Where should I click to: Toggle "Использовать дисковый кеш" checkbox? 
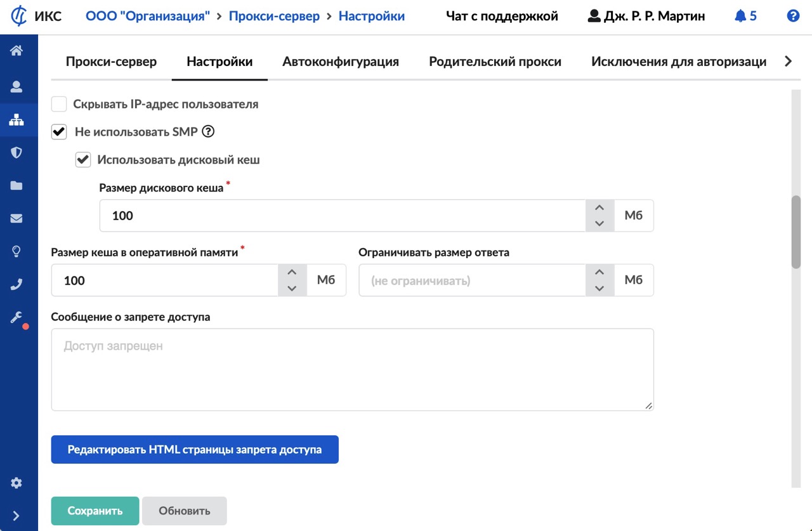[83, 160]
